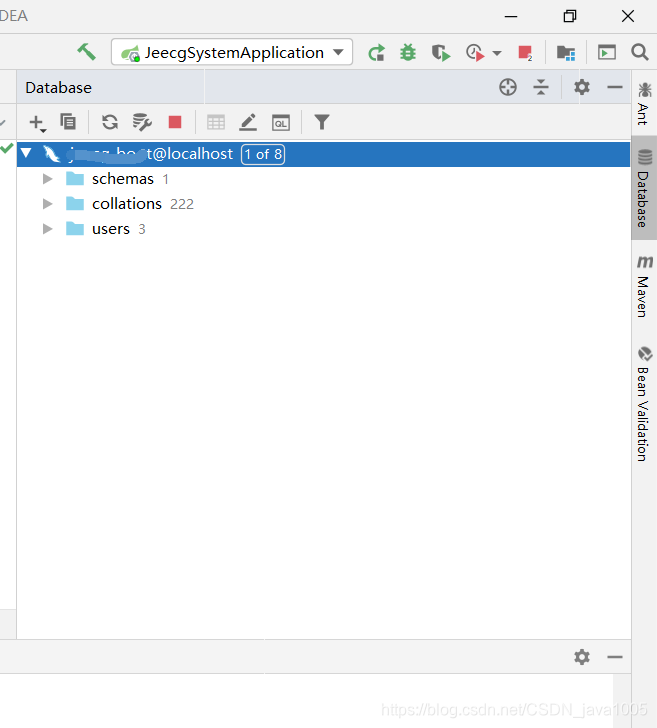Viewport: 657px width, 728px height.
Task: Click the Database panel title
Action: coord(59,88)
